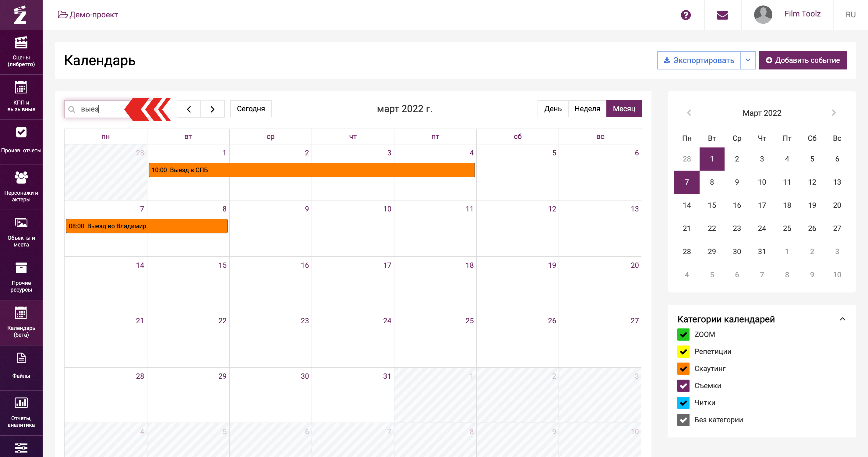Click day 20 in main calendar
This screenshot has width=868, height=457.
(x=600, y=285)
